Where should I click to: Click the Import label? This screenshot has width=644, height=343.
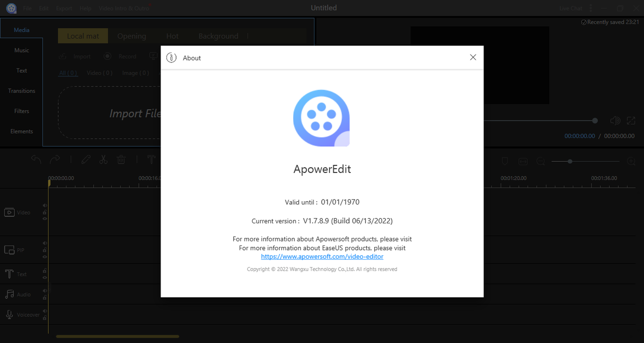82,57
